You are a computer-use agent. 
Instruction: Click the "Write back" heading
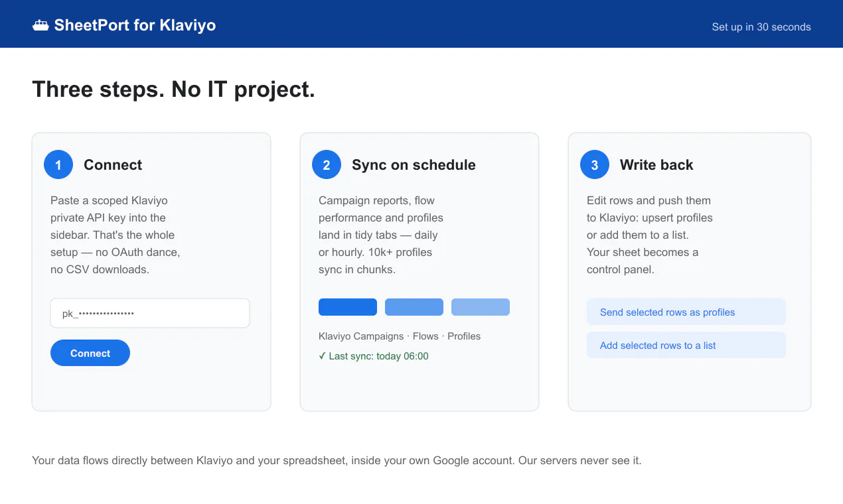(656, 165)
